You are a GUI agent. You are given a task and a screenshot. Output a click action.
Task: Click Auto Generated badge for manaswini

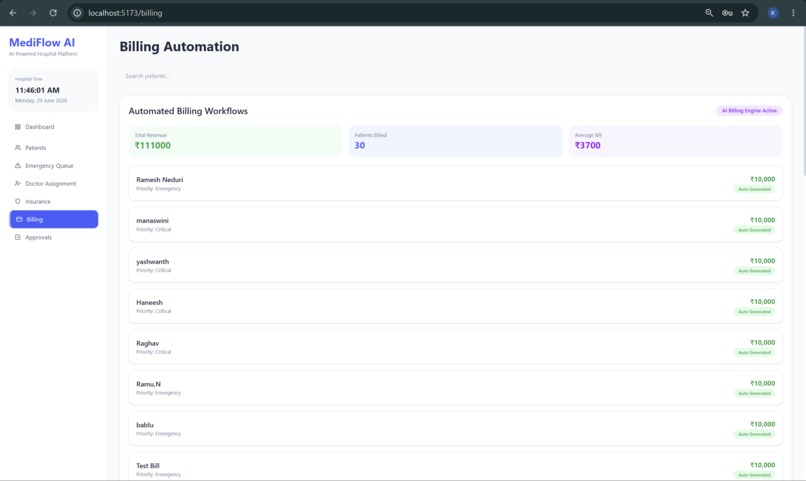pos(754,230)
